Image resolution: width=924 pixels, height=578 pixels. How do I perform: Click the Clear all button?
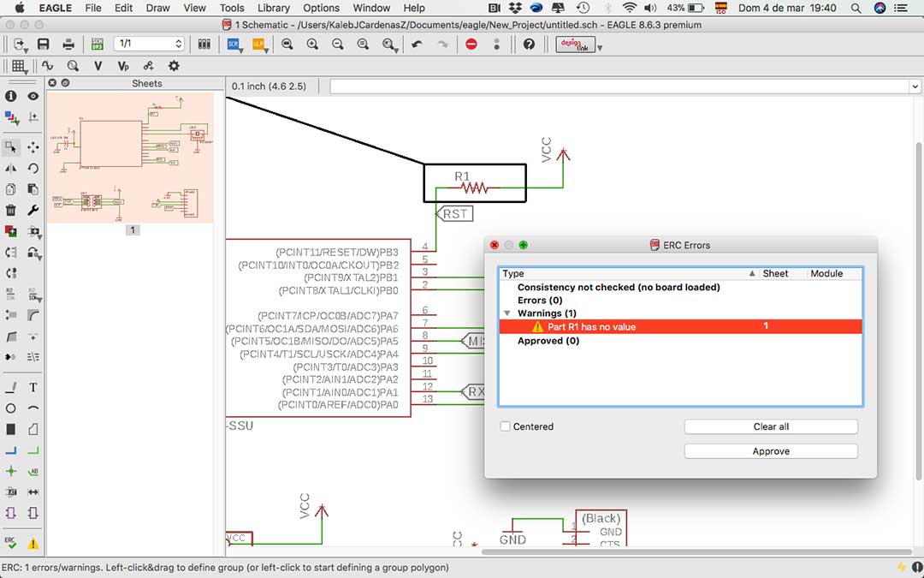771,426
